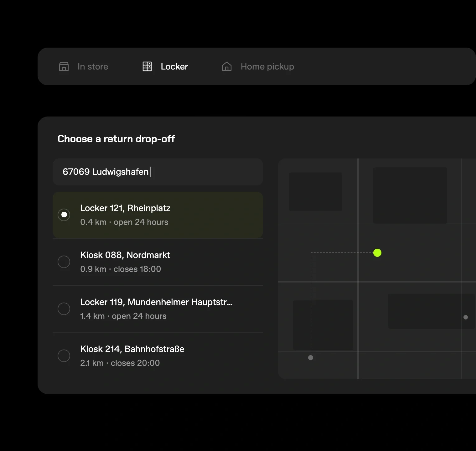Select the Kiosk 214, Bahnhofstraße radio button
Screen dimensions: 476x451
tap(64, 356)
